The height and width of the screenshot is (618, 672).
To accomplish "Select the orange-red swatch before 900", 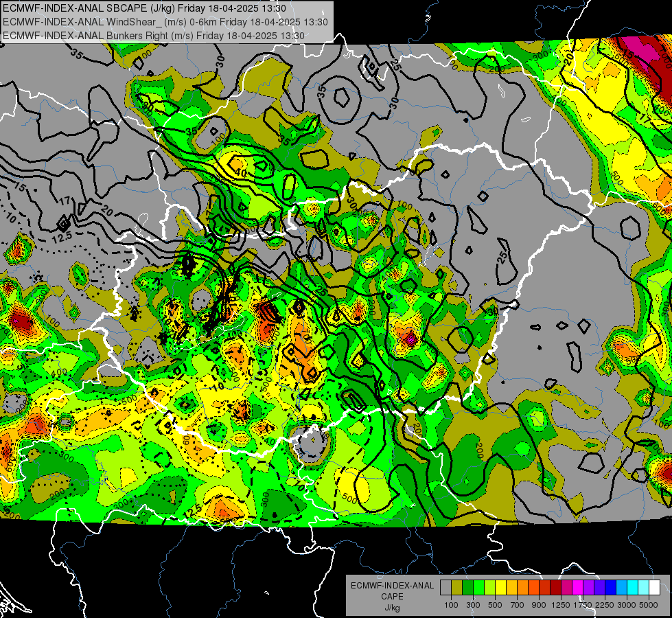I will coord(533,587).
